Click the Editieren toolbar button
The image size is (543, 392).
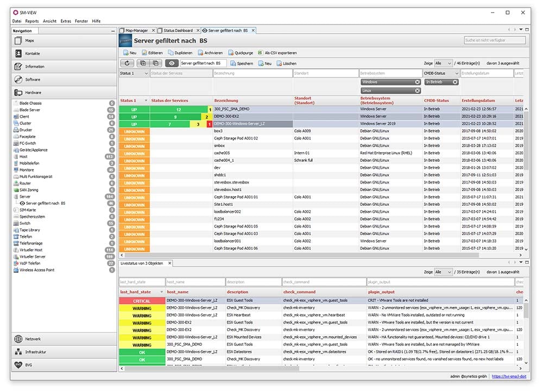pyautogui.click(x=153, y=53)
